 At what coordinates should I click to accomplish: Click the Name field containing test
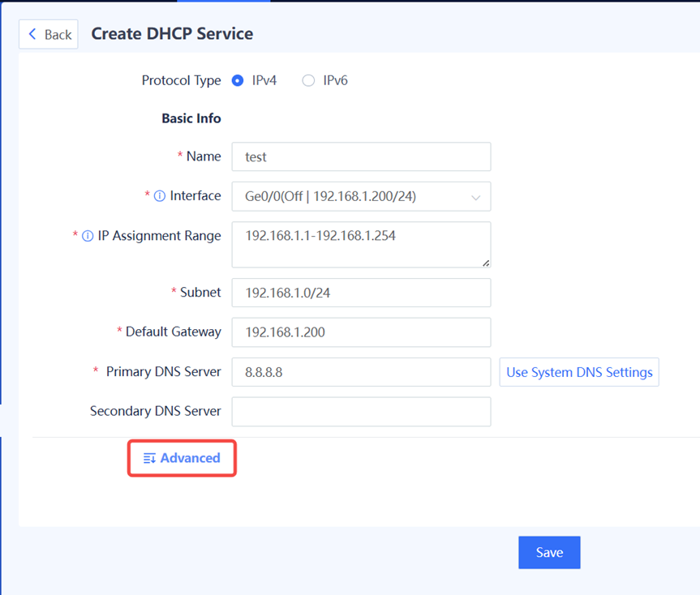pyautogui.click(x=361, y=156)
